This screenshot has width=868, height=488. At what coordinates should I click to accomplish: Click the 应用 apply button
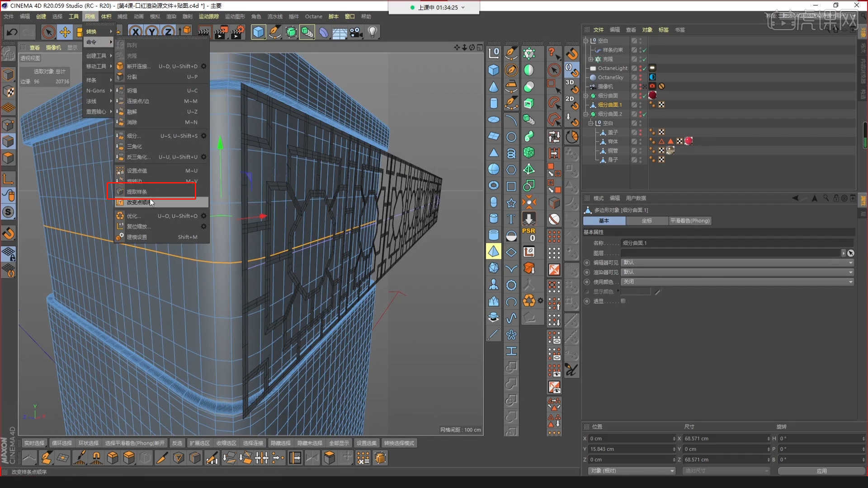click(821, 471)
